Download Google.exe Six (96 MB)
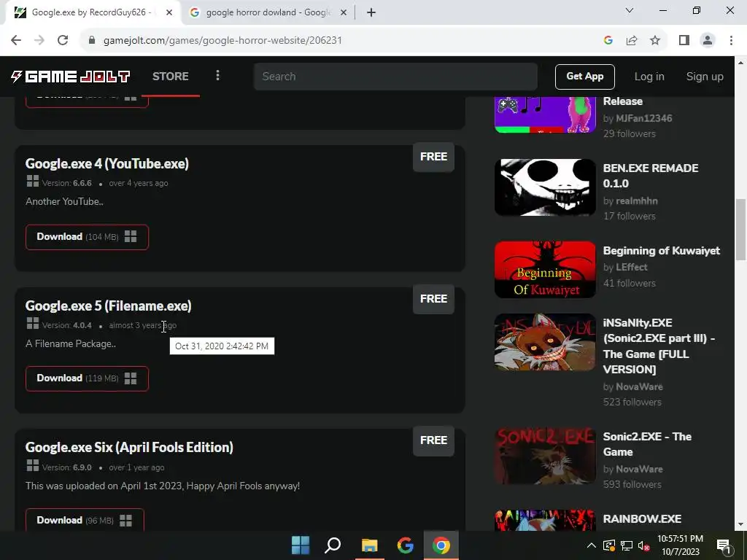The width and height of the screenshot is (747, 560). coord(85,520)
